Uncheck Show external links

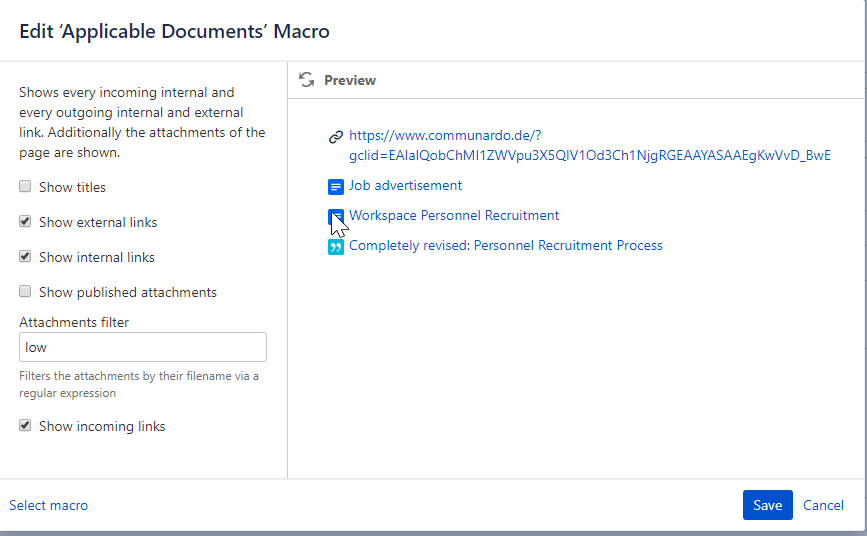(25, 222)
